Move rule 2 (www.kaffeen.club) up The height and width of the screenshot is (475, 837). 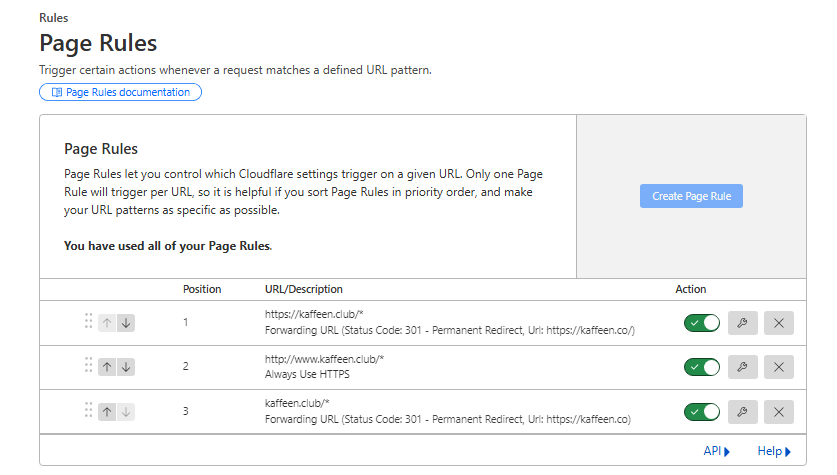(x=107, y=367)
